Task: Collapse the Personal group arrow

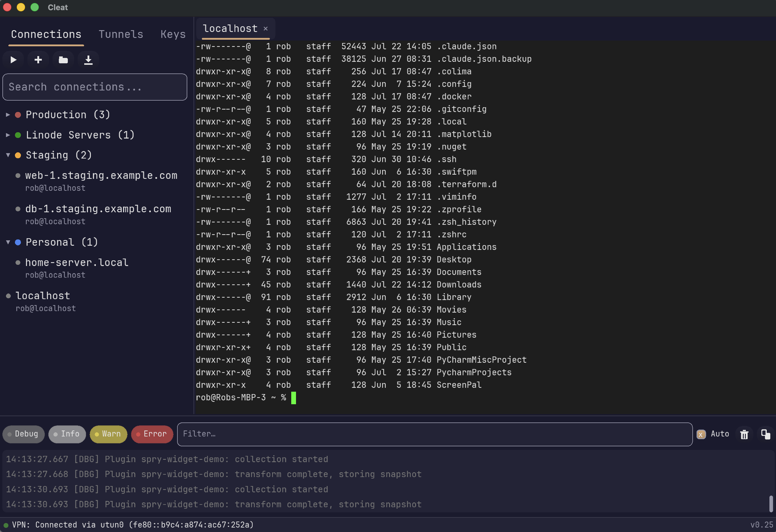Action: [x=8, y=242]
